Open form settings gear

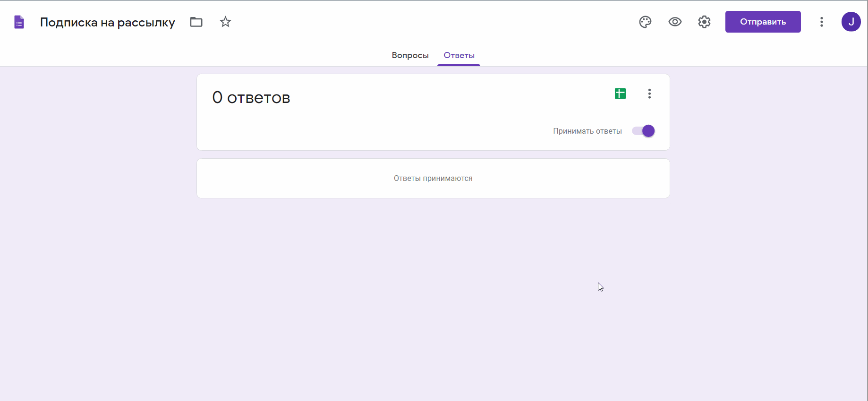click(x=704, y=22)
